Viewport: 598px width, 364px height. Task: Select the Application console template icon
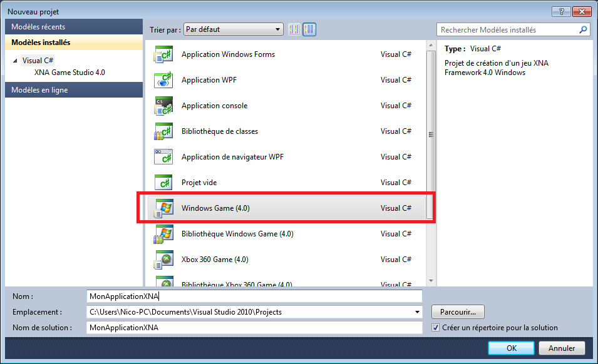[163, 106]
